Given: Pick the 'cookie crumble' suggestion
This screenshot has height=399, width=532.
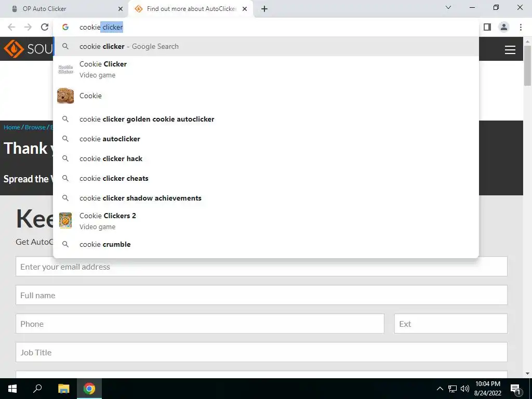Looking at the screenshot, I should (x=266, y=244).
